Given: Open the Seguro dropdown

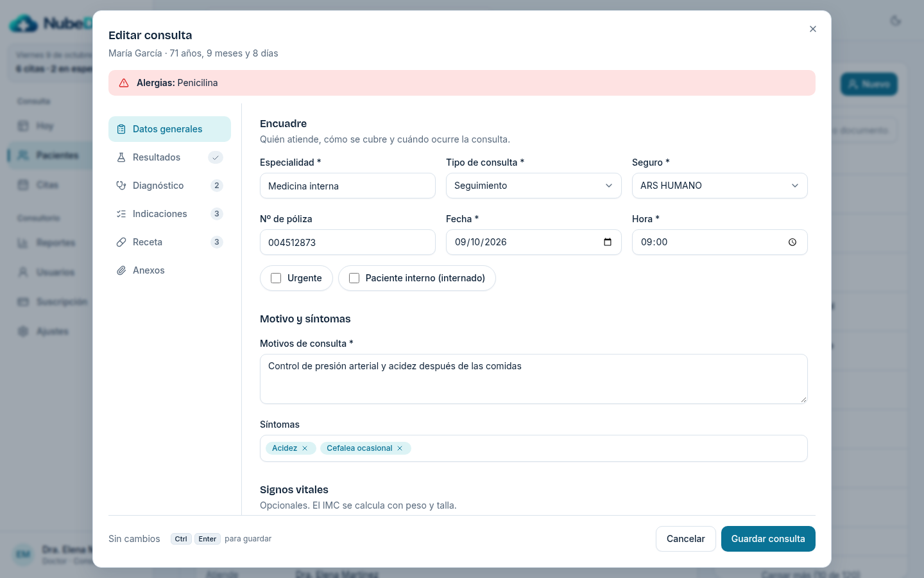Looking at the screenshot, I should (720, 186).
